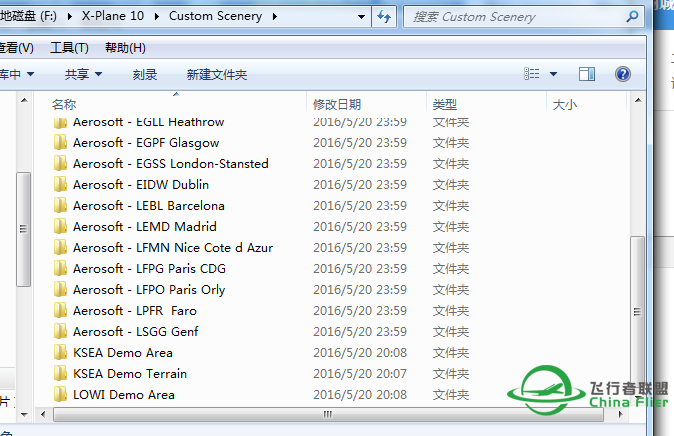Click the horizontal scroll left arrow

point(43,415)
